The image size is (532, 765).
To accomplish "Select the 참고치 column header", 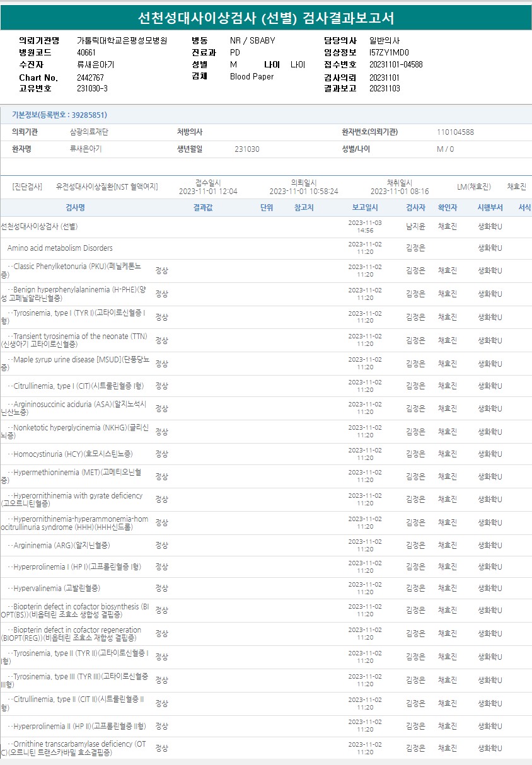I will (304, 207).
